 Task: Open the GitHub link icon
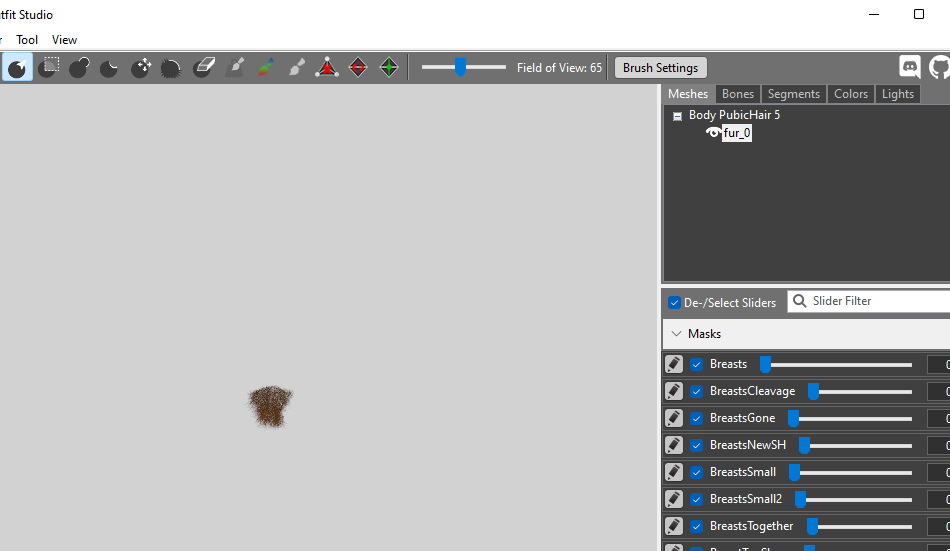[939, 67]
